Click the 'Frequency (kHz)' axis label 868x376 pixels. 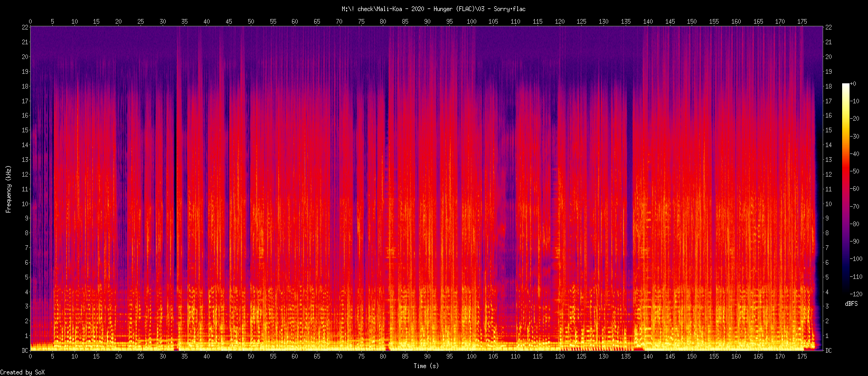[x=8, y=189]
